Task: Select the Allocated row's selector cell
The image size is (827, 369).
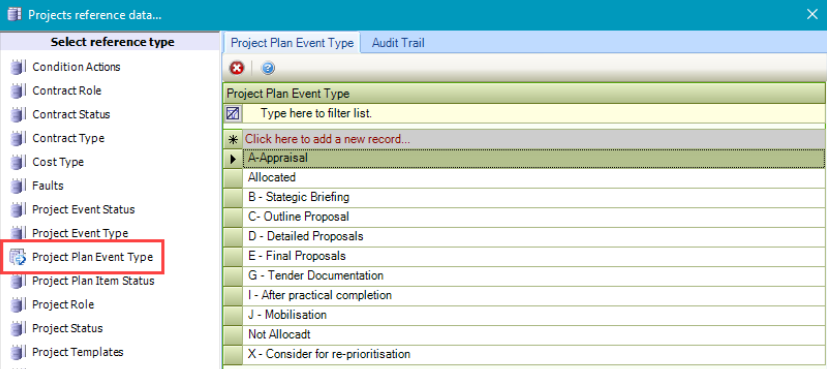Action: (x=233, y=177)
